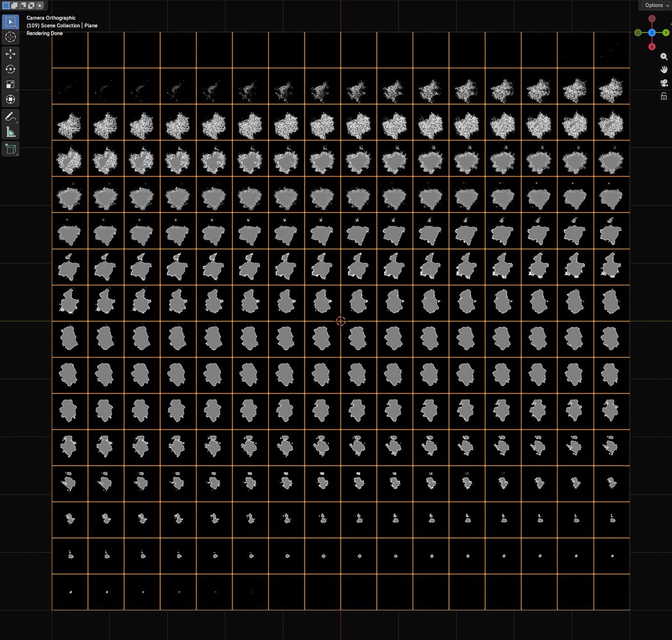Choose the Add Cube tool

click(11, 149)
